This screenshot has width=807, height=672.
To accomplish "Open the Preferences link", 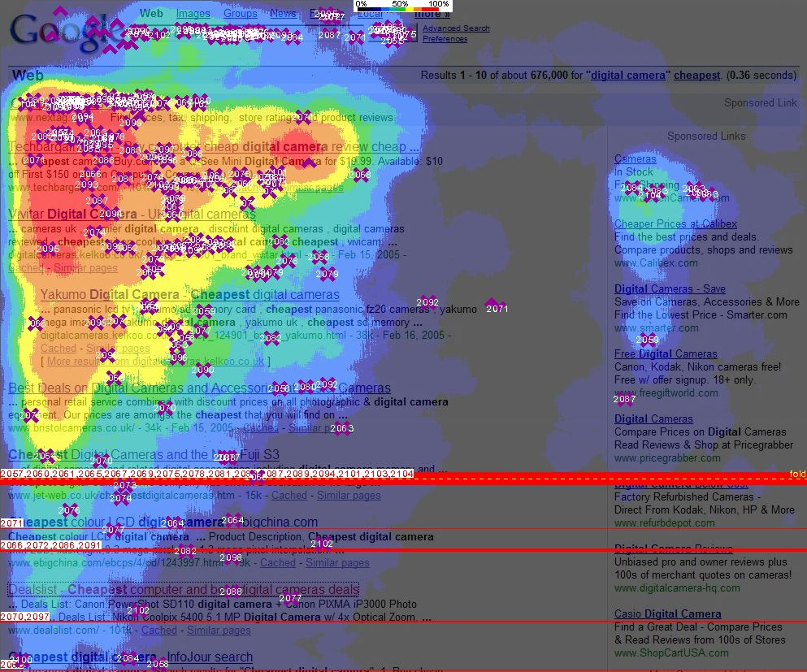I will (x=445, y=39).
